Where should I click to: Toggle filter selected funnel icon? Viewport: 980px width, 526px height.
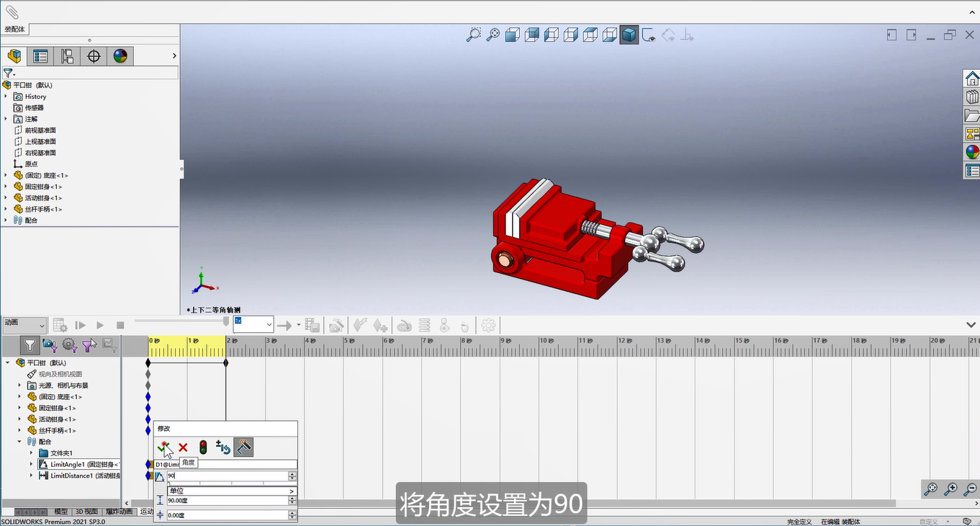coord(89,346)
